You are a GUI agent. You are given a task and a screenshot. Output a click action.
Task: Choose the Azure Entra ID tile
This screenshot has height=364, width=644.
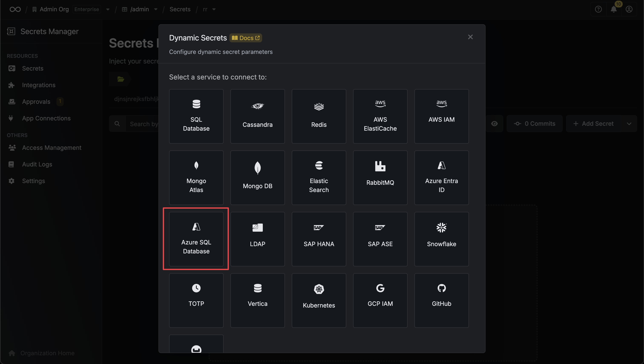pos(441,178)
